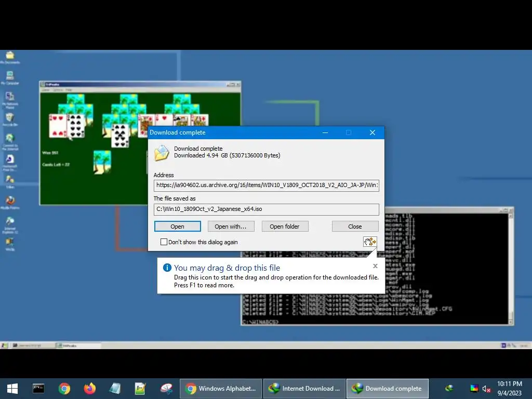Dismiss the drag & drop tooltip
Viewport: 532px width, 399px height.
point(375,266)
